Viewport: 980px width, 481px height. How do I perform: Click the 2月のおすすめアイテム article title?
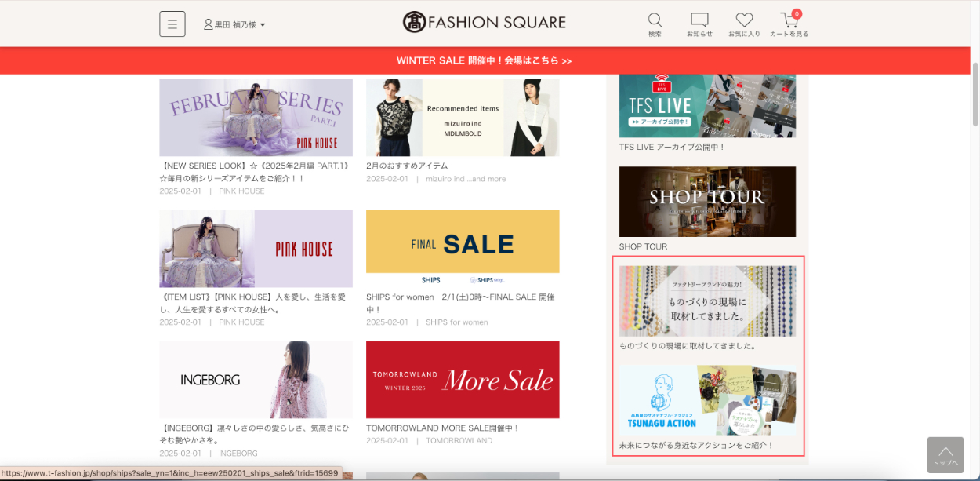click(x=407, y=166)
